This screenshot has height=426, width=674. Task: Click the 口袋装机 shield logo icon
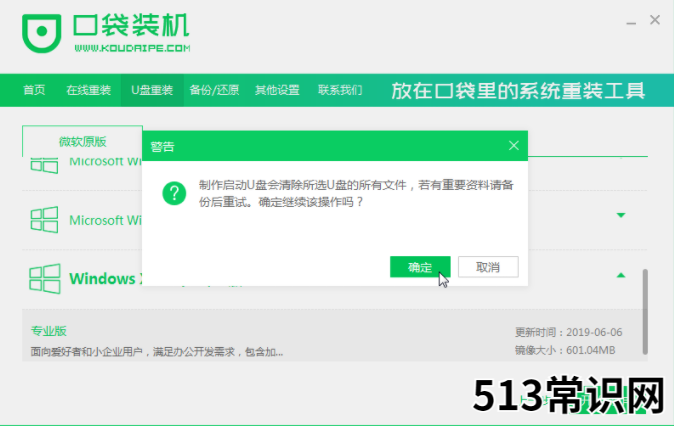coord(42,33)
